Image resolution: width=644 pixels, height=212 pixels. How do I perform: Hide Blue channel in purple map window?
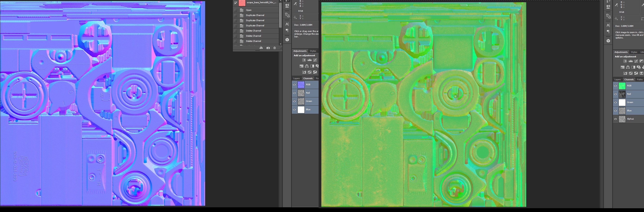(x=294, y=110)
